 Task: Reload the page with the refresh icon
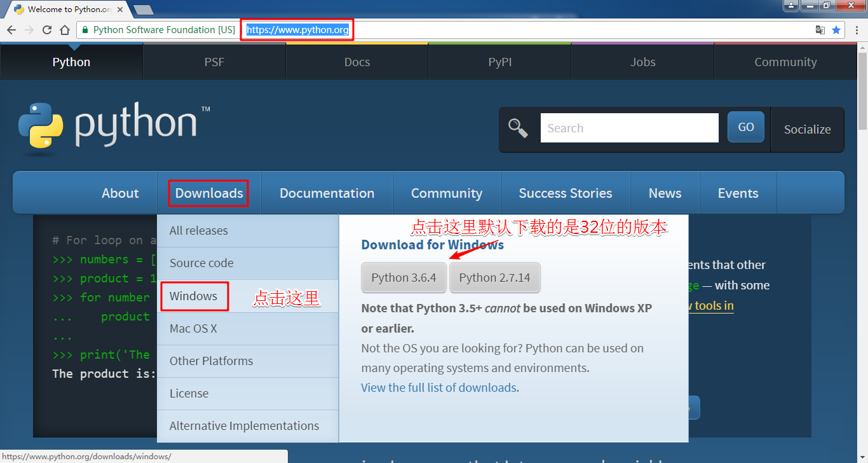(x=47, y=30)
